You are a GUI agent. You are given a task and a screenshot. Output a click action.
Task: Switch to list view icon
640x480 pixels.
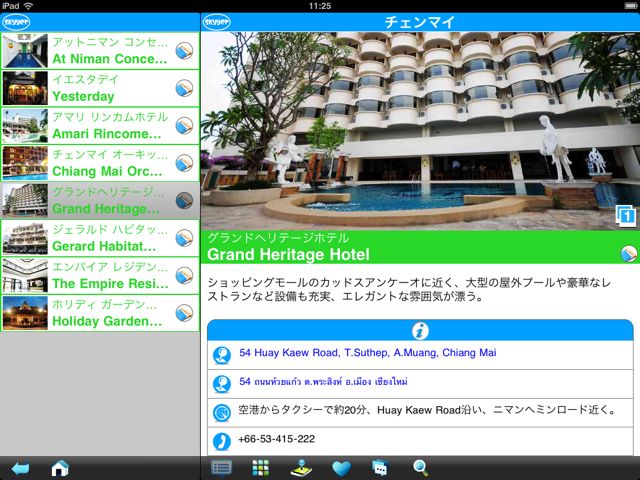tap(221, 468)
